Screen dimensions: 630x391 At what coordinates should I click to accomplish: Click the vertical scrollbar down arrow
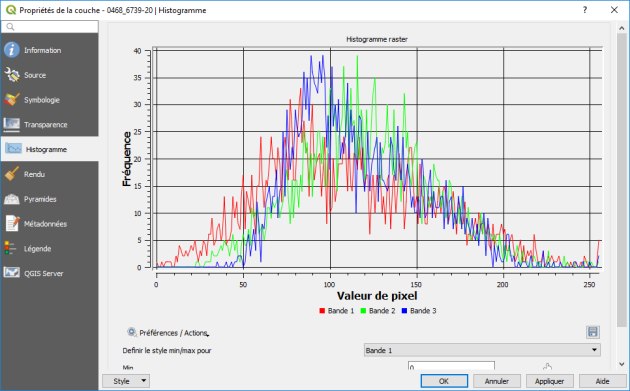tap(622, 364)
